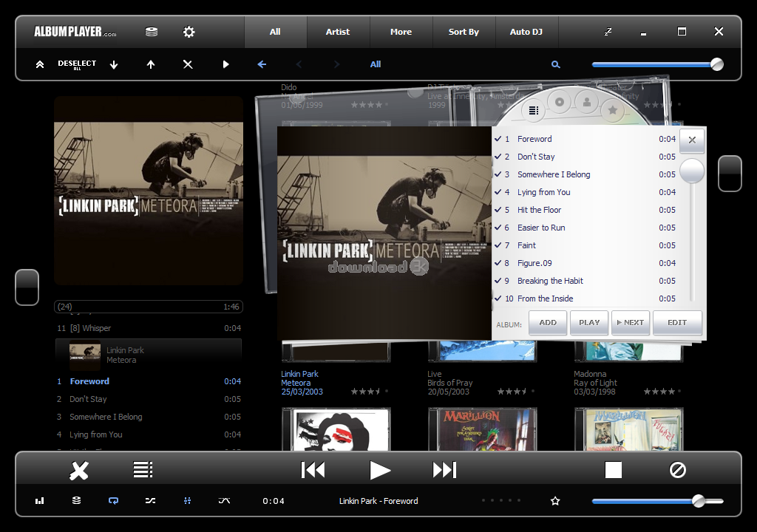Image resolution: width=757 pixels, height=532 pixels.
Task: Click the EDIT album button
Action: point(677,322)
